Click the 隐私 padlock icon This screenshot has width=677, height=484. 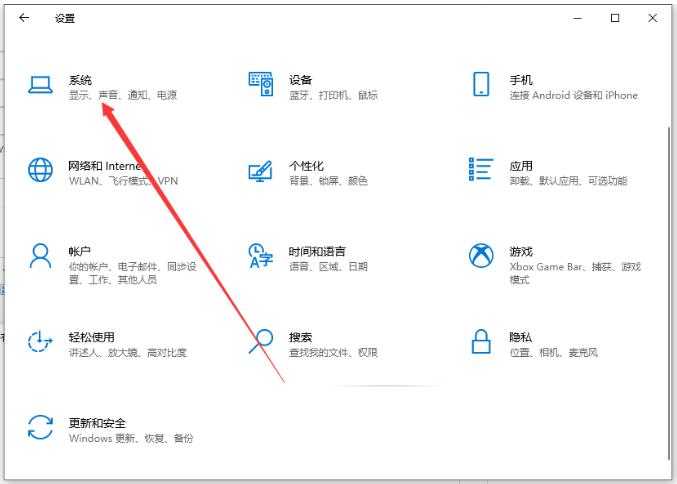481,342
